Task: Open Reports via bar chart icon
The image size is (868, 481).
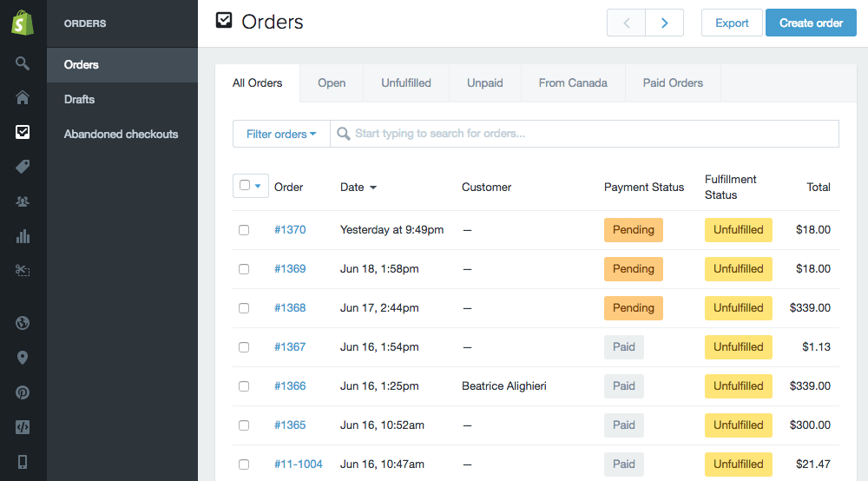Action: [23, 236]
